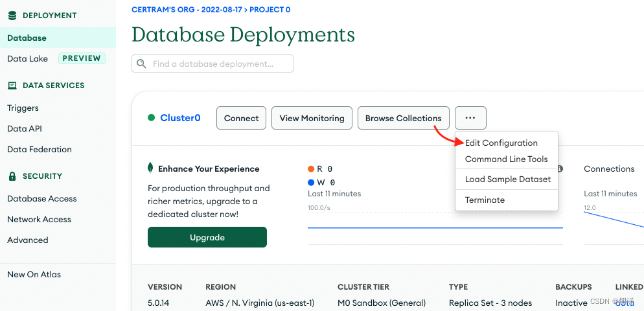
Task: Open Advanced security settings
Action: [x=27, y=240]
